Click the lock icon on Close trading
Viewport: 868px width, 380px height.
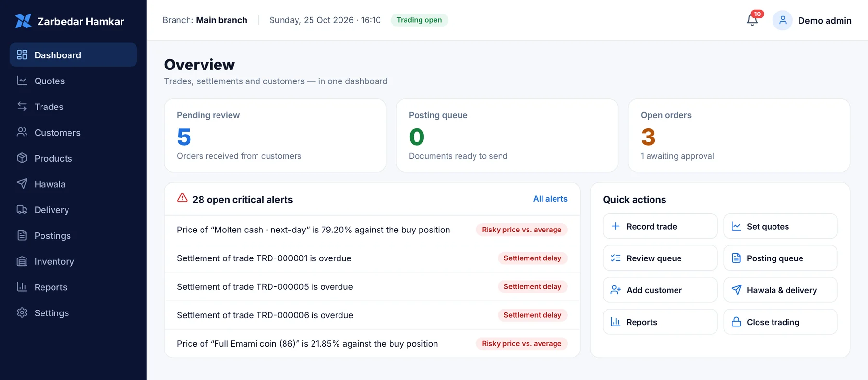pos(736,322)
